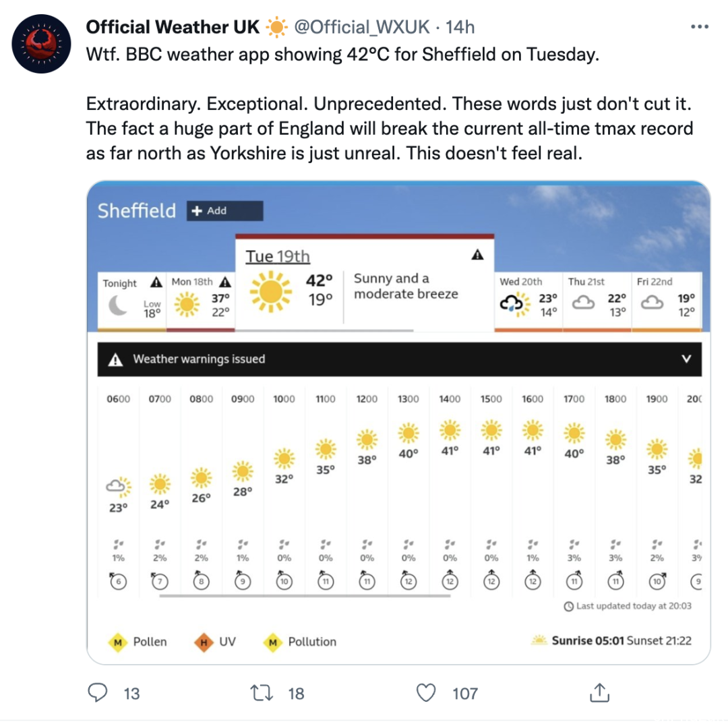This screenshot has height=724, width=728.
Task: Switch to the Thu 21st forecast
Action: click(597, 301)
